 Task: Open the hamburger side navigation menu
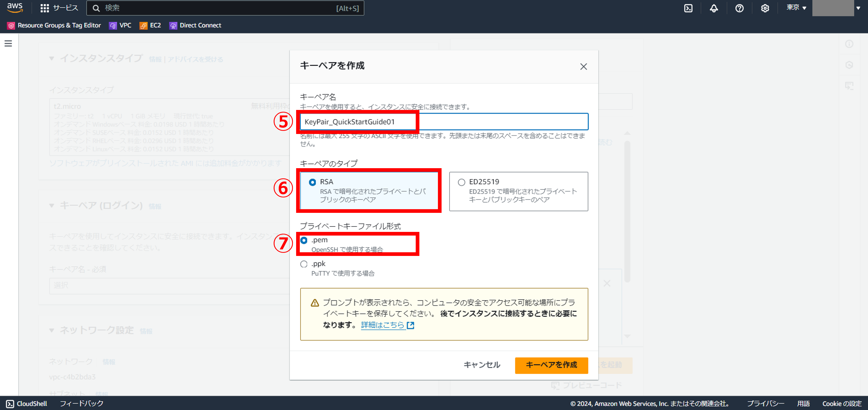(x=8, y=43)
